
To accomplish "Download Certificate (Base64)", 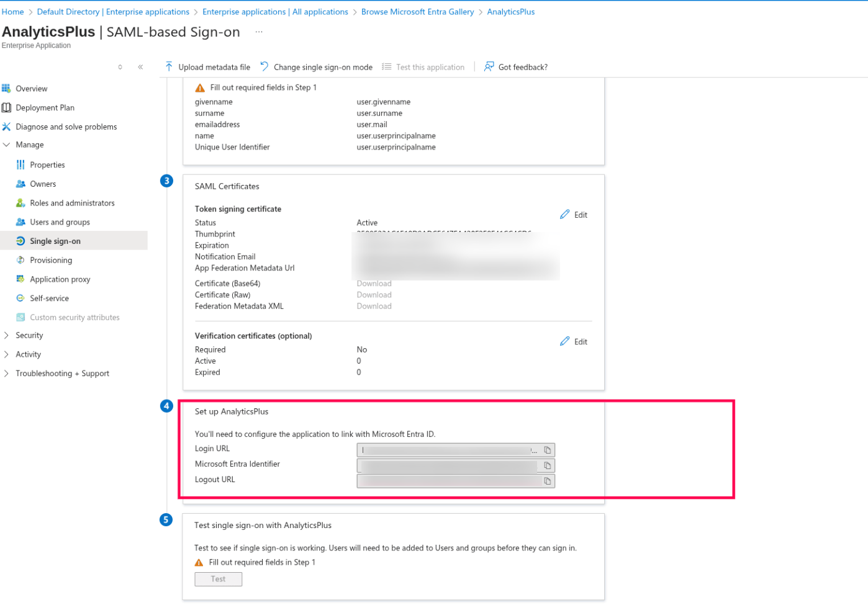I will (374, 284).
